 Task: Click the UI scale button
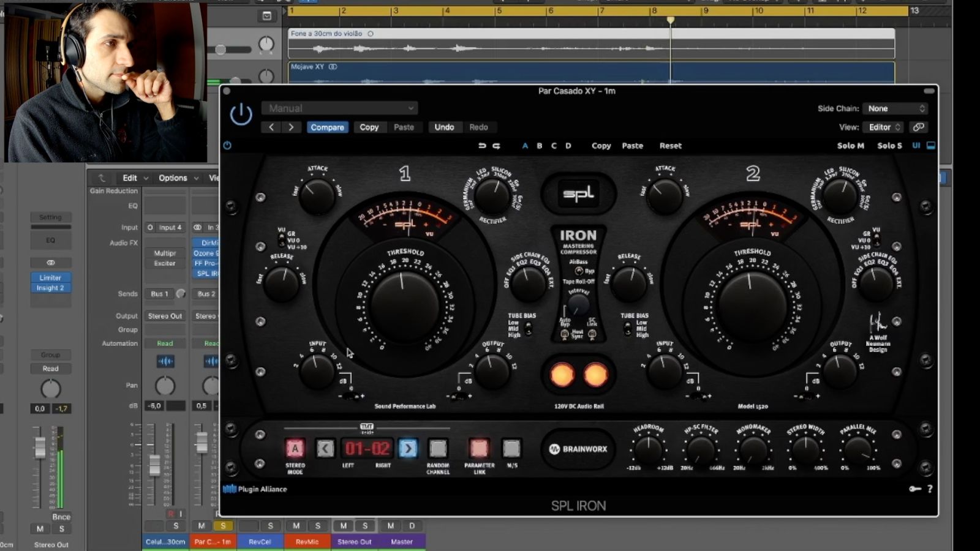tap(916, 146)
